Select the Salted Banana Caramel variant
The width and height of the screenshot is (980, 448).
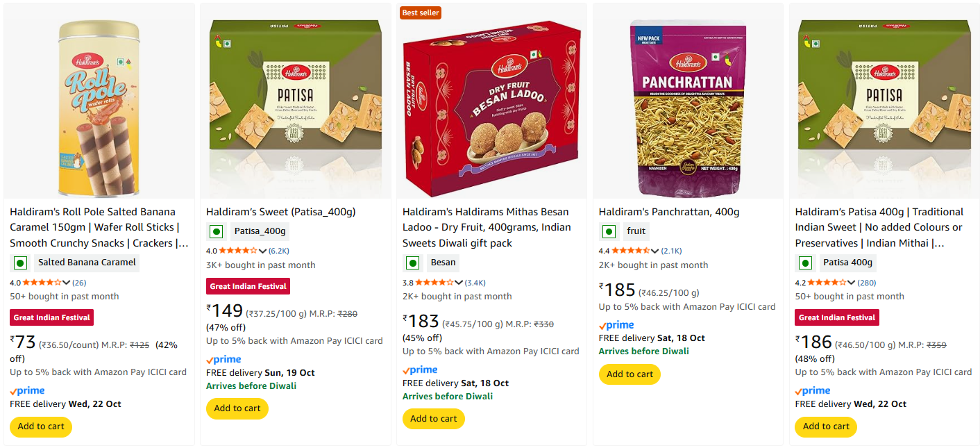pos(87,263)
